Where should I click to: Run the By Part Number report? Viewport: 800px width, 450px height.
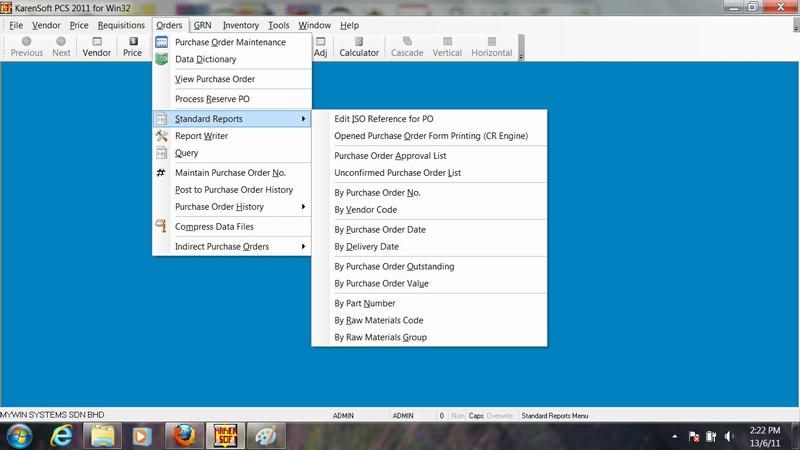coord(429,303)
